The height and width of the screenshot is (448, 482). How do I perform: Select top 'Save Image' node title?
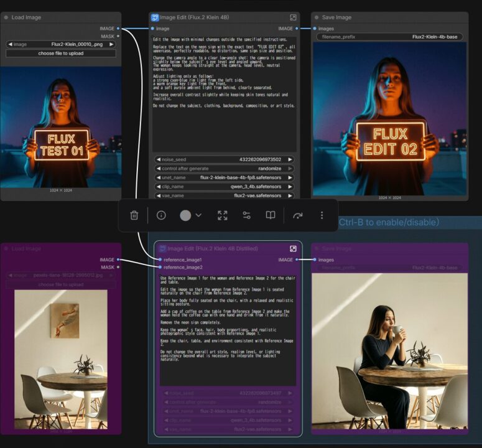point(336,17)
